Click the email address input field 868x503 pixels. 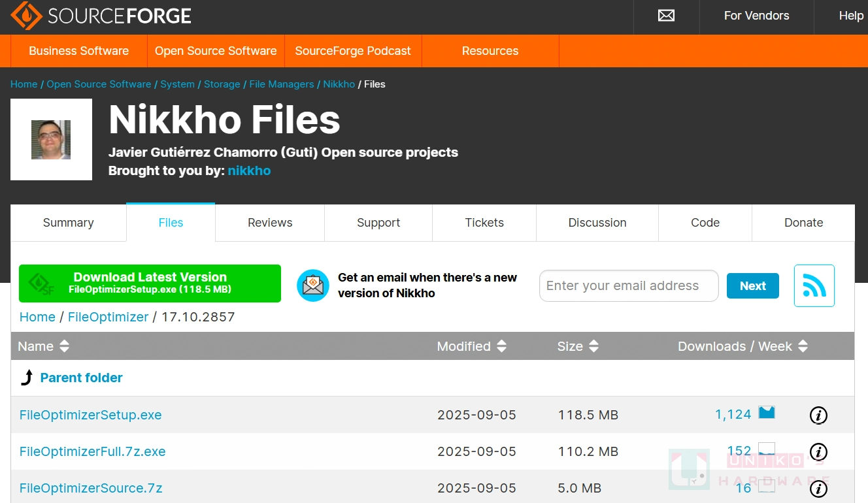[628, 286]
